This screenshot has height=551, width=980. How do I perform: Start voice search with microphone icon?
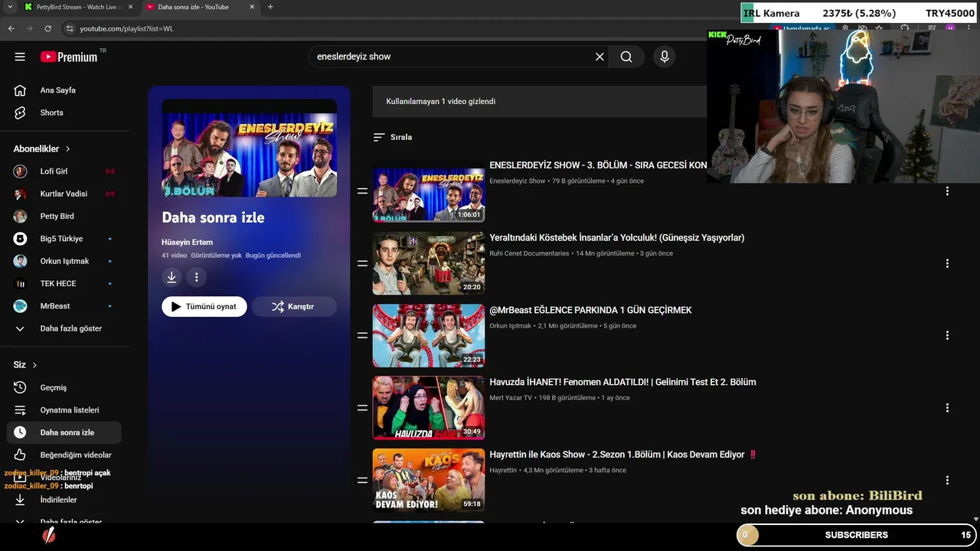coord(664,57)
